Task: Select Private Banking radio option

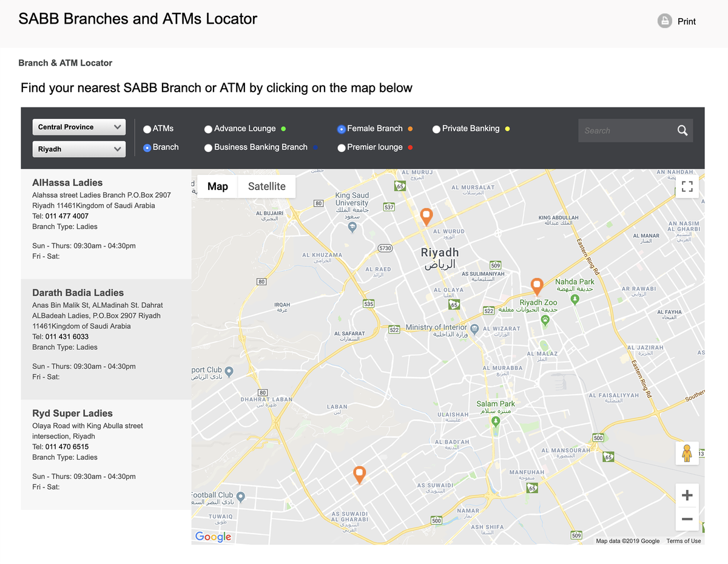Action: pos(436,129)
